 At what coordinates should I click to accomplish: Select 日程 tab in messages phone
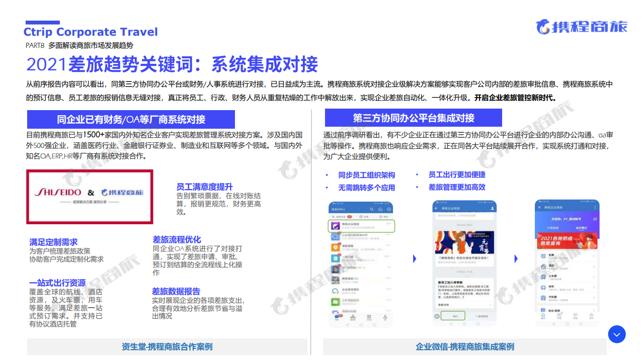click(364, 217)
